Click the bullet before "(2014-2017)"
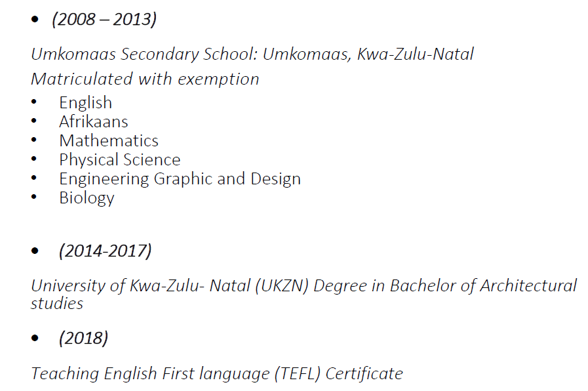This screenshot has width=588, height=391. click(x=35, y=251)
